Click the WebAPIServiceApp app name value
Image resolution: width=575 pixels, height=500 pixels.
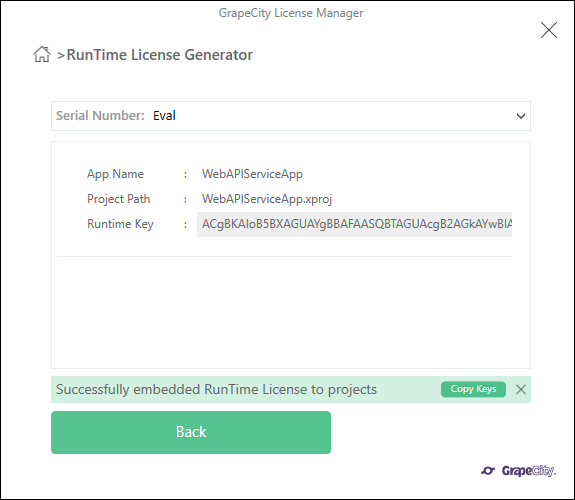click(x=252, y=174)
